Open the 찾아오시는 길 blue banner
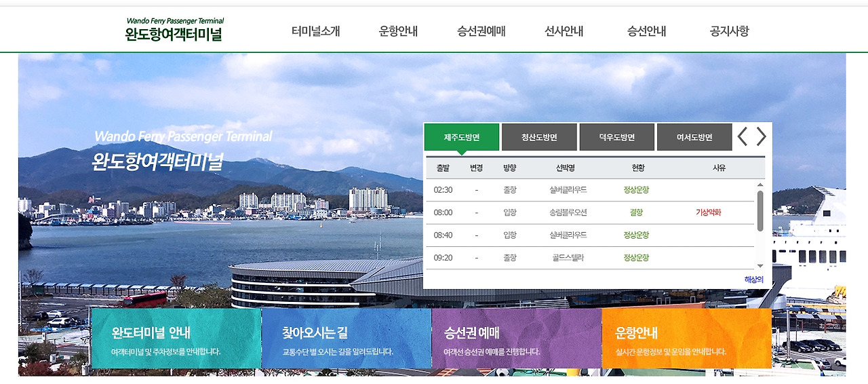 coord(347,339)
